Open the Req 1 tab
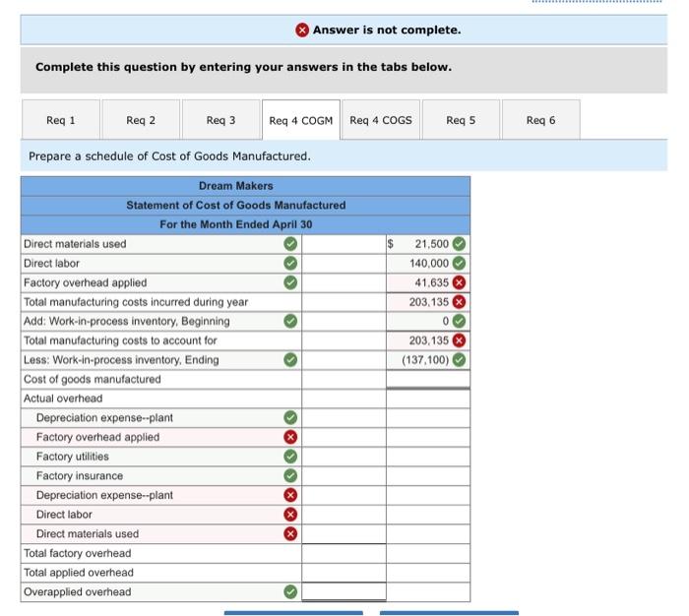This screenshot has width=689, height=616. pos(61,120)
